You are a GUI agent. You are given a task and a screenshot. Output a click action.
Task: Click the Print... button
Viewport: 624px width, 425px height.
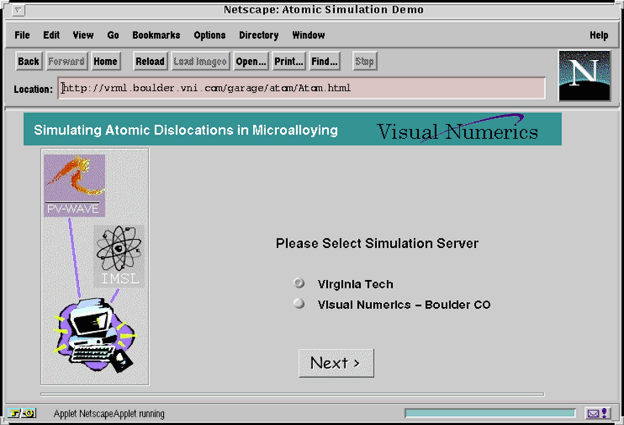coord(289,61)
